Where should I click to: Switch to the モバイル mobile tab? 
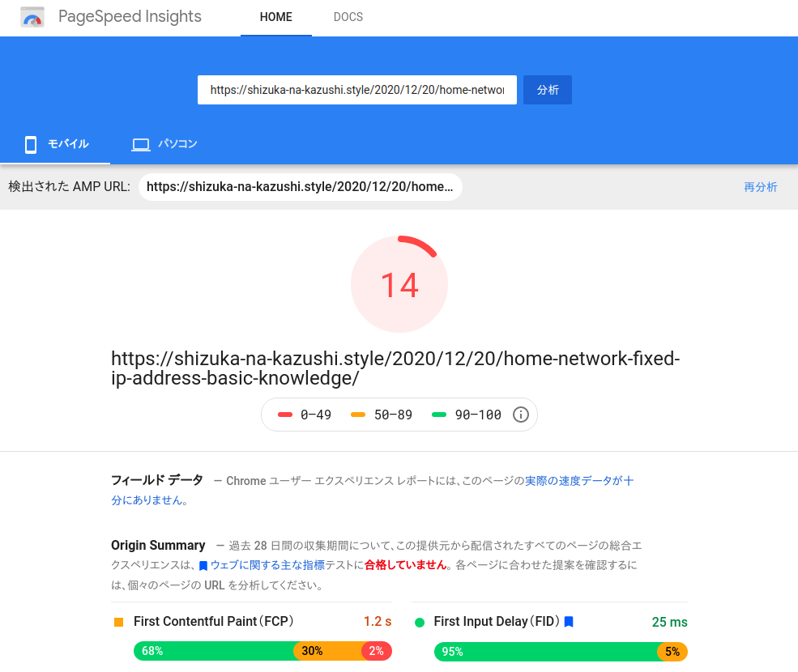click(x=55, y=144)
